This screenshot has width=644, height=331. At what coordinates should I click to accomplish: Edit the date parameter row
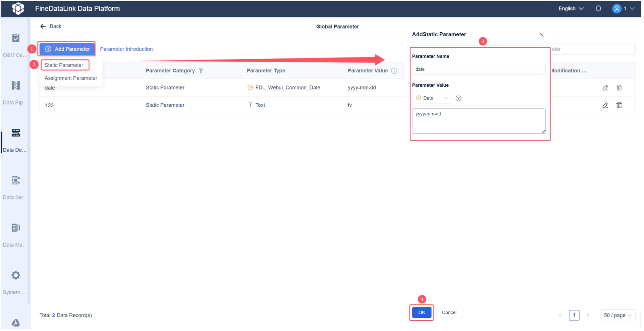605,88
